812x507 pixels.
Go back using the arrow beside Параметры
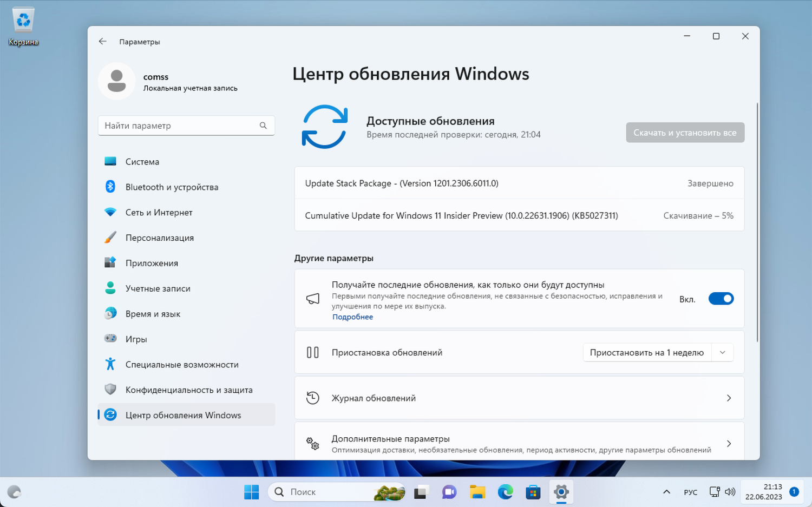coord(102,41)
